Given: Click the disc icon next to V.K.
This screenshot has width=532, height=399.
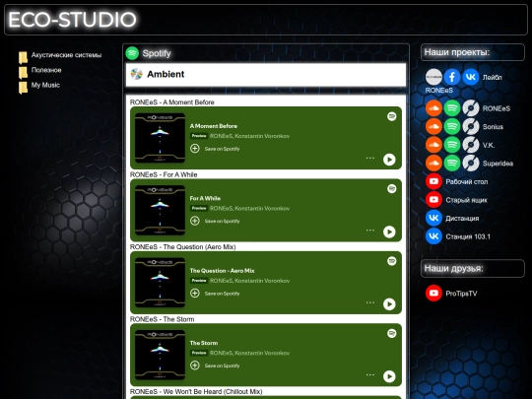Looking at the screenshot, I should [471, 145].
